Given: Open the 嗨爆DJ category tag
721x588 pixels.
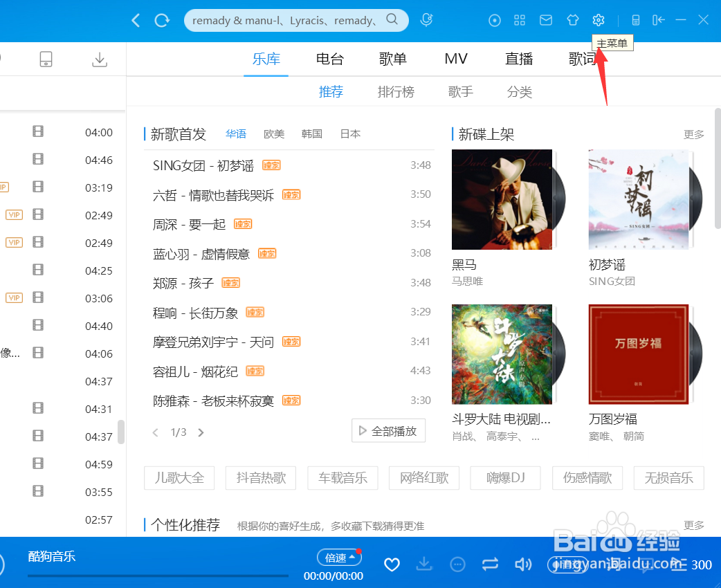Looking at the screenshot, I should click(505, 478).
